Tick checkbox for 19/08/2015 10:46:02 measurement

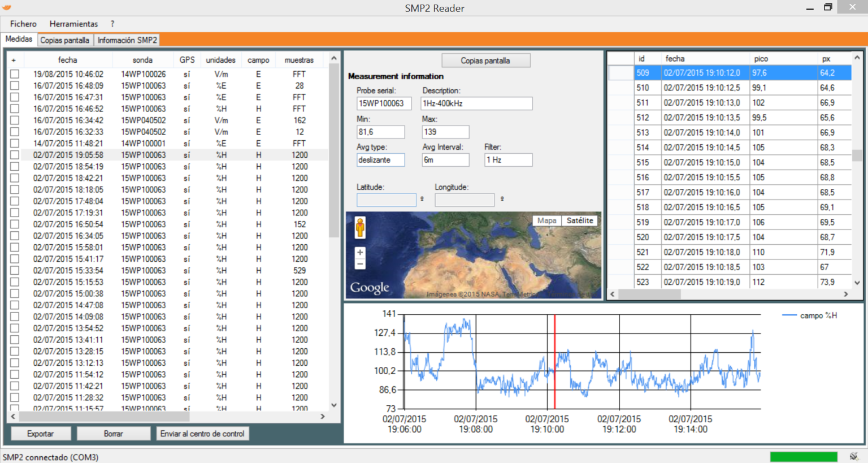(15, 74)
